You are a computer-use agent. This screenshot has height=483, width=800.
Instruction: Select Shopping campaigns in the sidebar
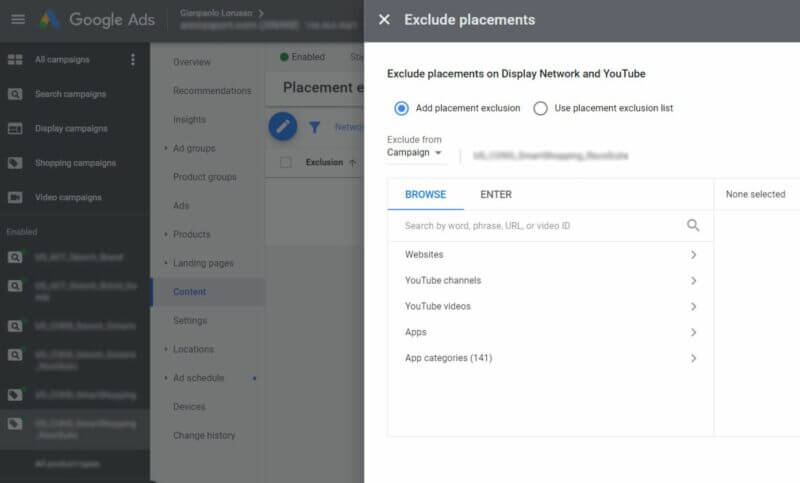tap(74, 163)
